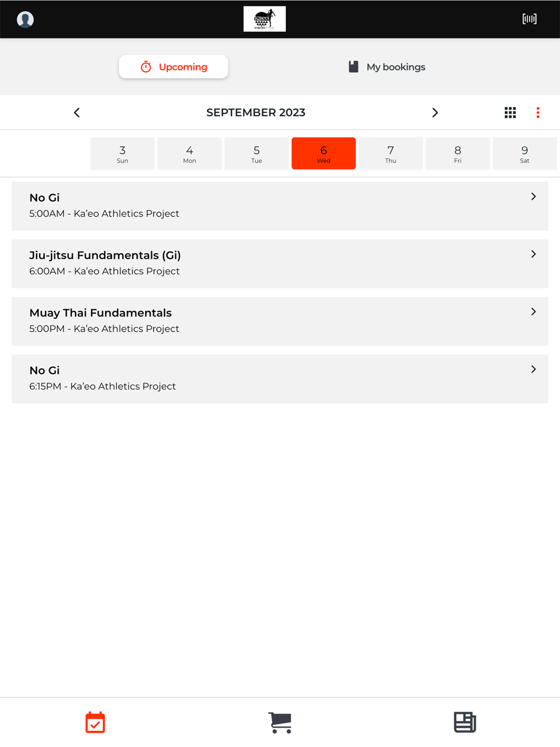Go to next week arrow
560x747 pixels.
click(x=435, y=113)
